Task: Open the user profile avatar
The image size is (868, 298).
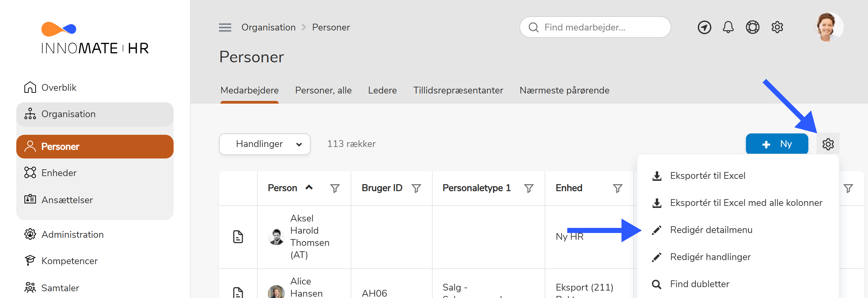Action: (x=828, y=27)
